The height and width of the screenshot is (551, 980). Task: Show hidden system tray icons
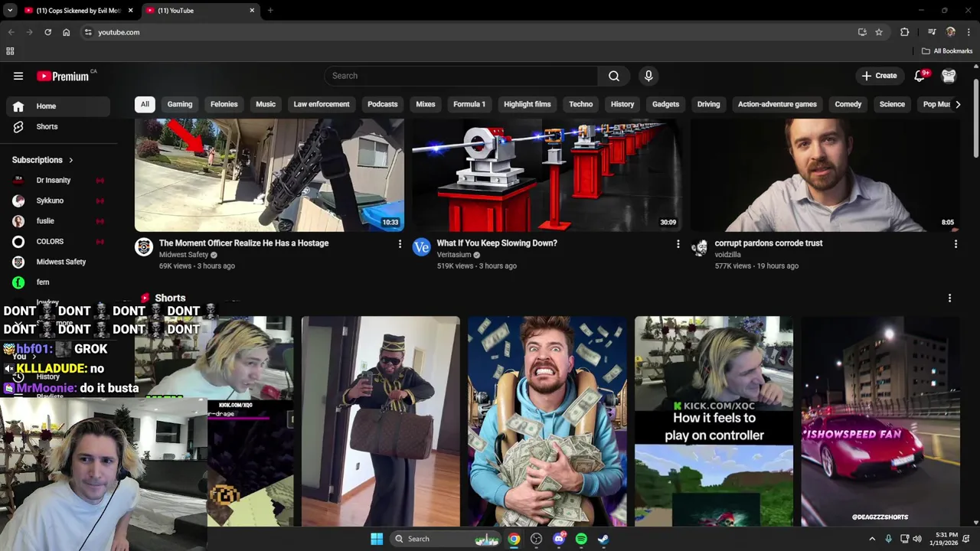pos(872,539)
